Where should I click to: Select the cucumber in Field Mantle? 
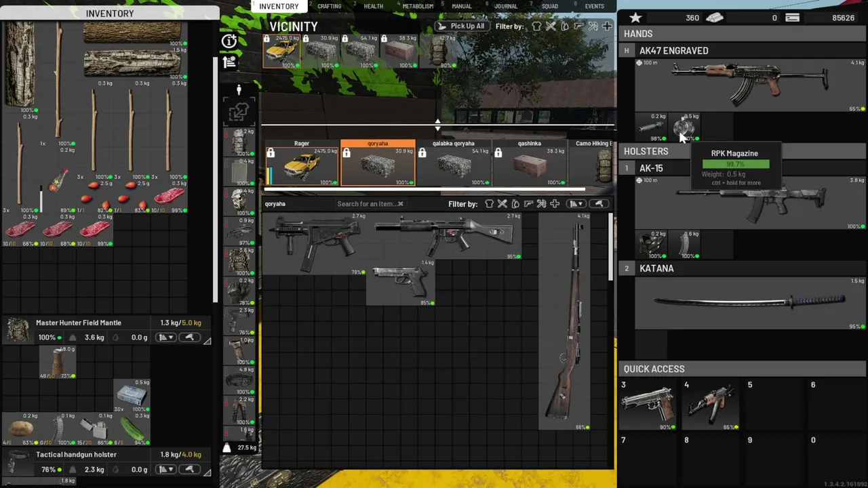(133, 430)
